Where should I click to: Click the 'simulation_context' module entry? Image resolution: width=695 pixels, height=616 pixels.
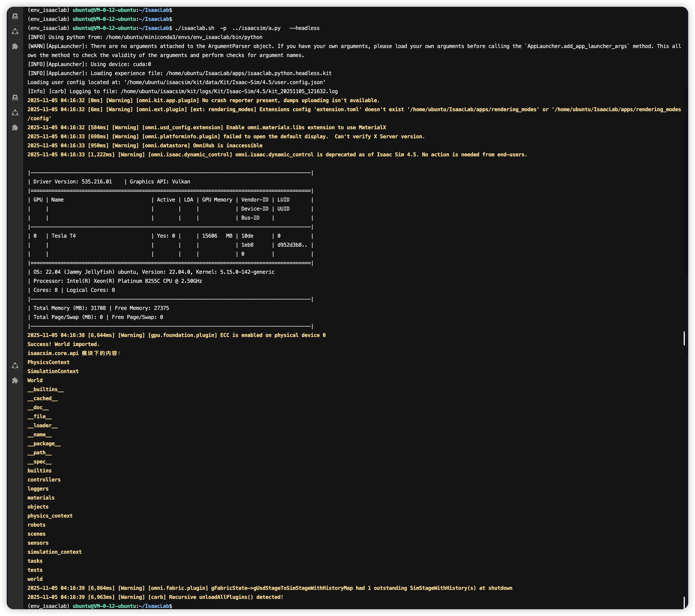(54, 552)
